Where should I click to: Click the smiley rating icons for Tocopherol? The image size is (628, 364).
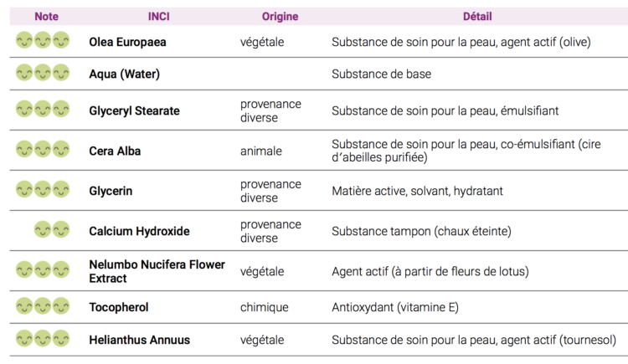43,305
